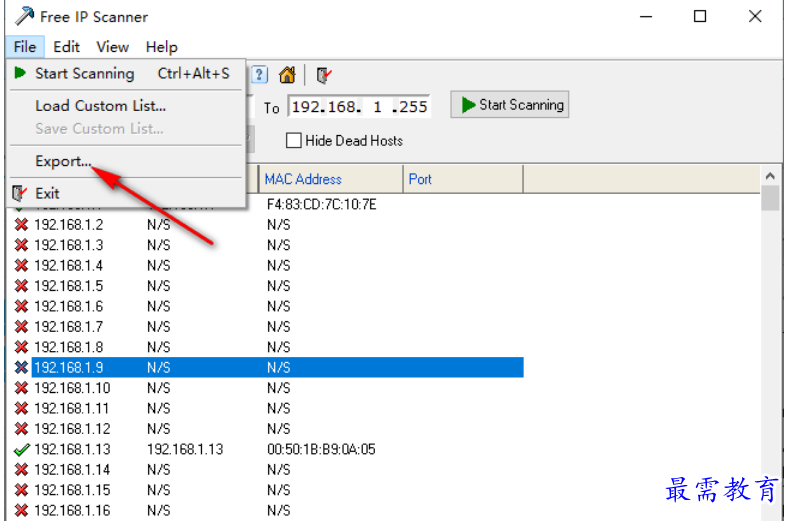This screenshot has height=521, width=787.
Task: Select row 192.168.1.16
Action: (268, 510)
